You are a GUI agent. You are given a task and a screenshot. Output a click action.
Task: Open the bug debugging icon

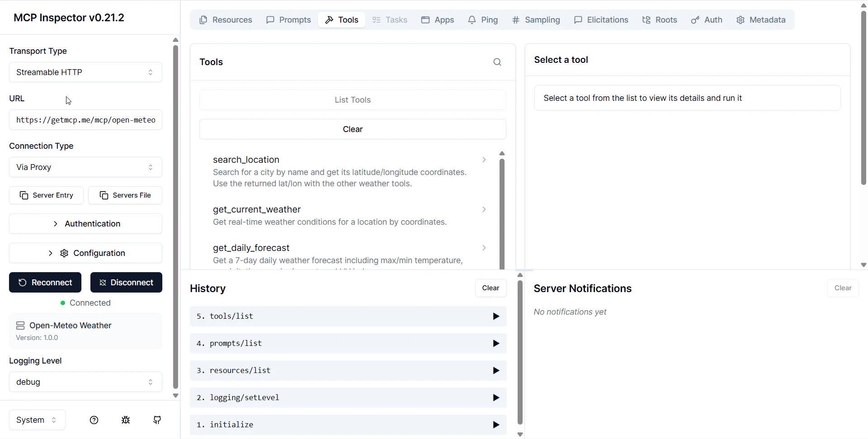pos(126,420)
